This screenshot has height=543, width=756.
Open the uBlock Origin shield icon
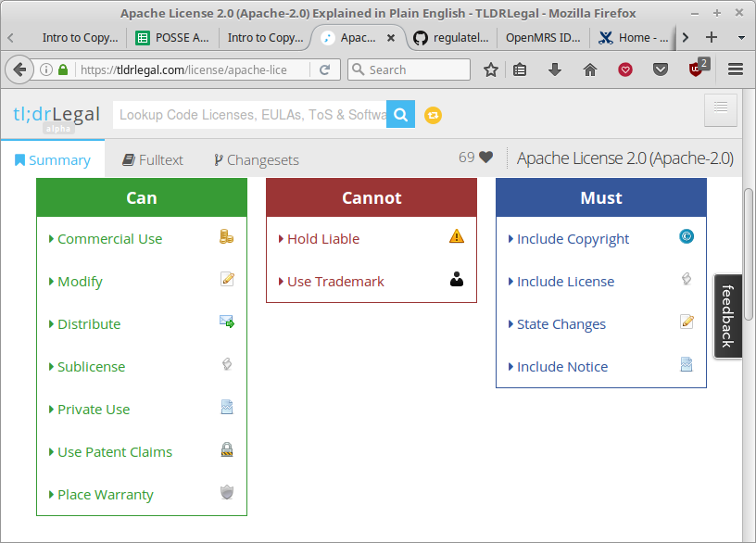click(x=696, y=69)
